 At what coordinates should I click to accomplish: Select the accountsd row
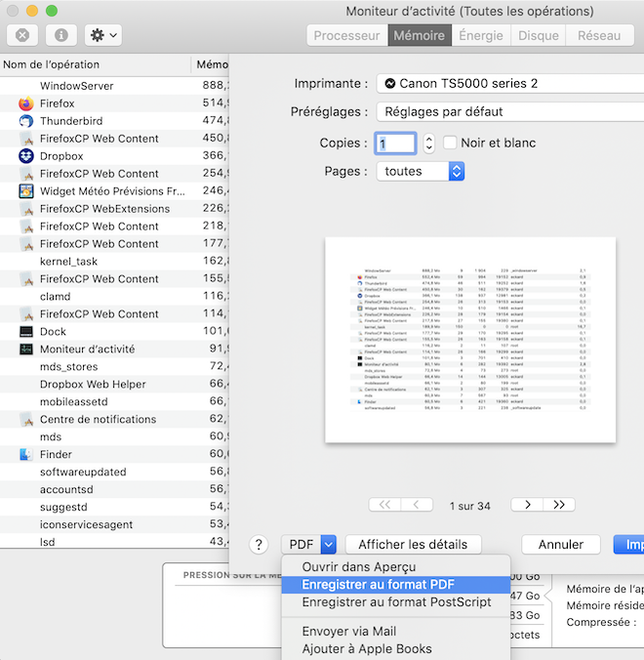pos(114,489)
